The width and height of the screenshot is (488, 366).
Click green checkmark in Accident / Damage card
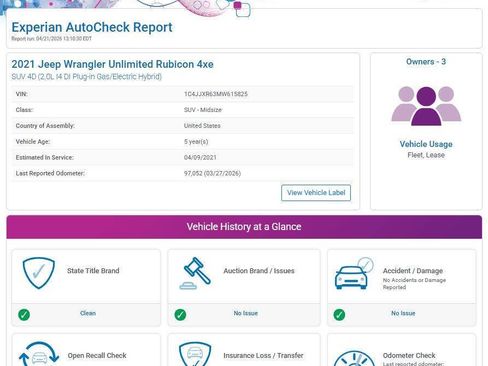pos(339,314)
